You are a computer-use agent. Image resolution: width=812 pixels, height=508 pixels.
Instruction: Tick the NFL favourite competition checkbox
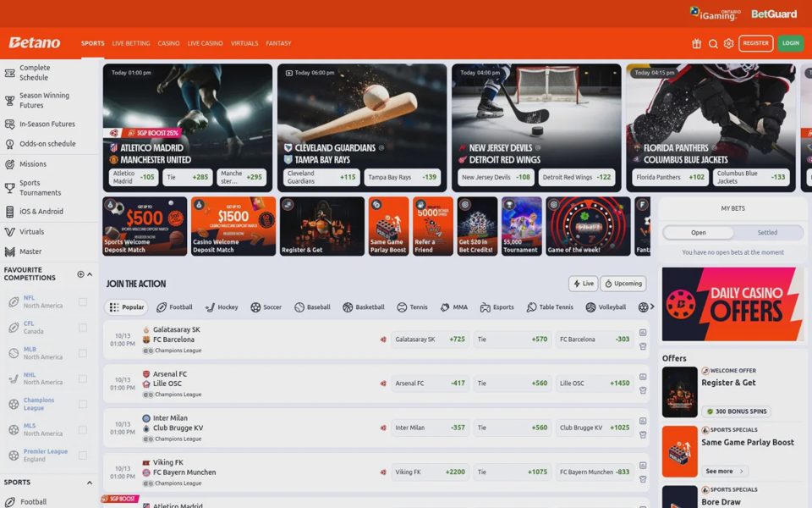pos(82,301)
